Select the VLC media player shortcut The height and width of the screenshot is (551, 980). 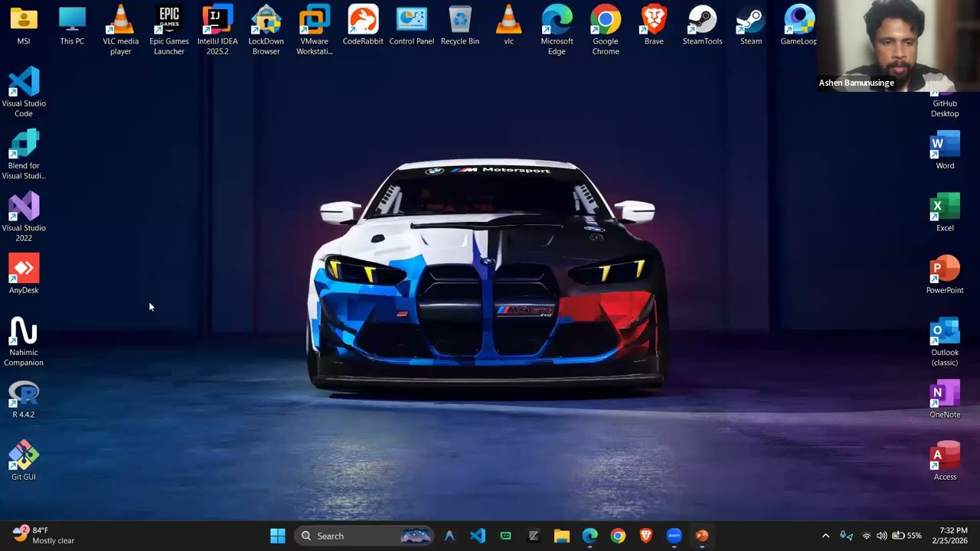click(121, 31)
